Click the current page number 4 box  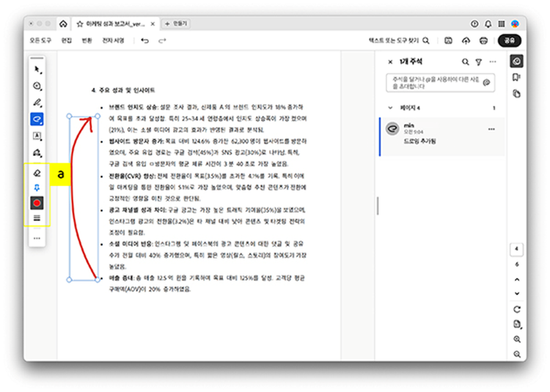516,249
